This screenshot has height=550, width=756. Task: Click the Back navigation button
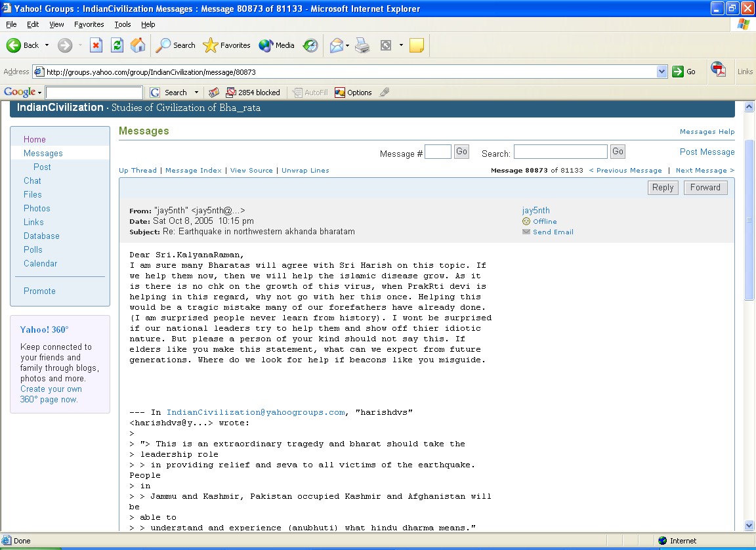pos(23,45)
